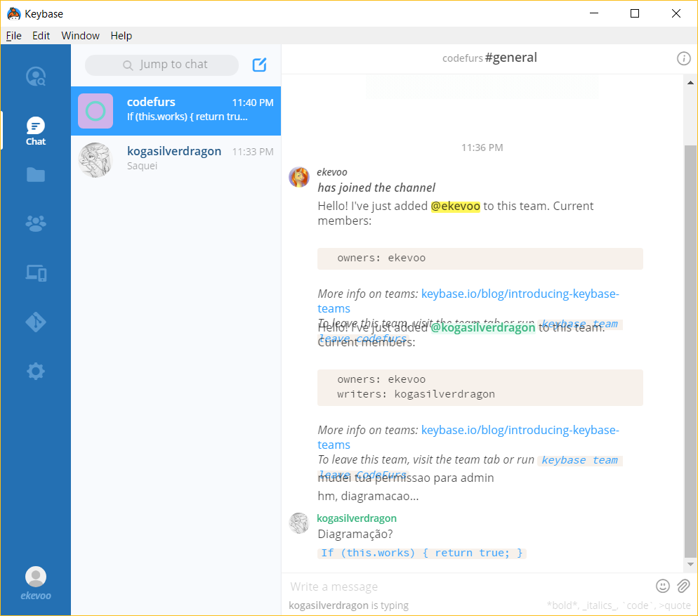This screenshot has height=616, width=698.
Task: Open the Help menu
Action: click(x=121, y=36)
